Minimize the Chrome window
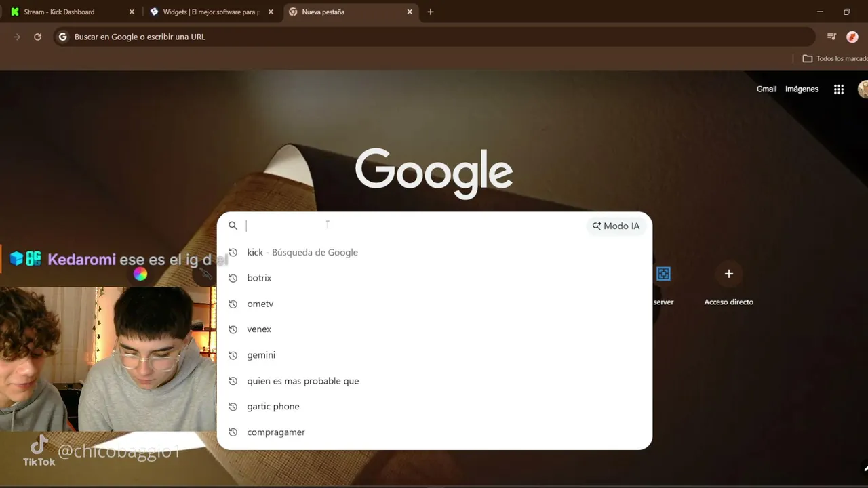The height and width of the screenshot is (488, 868). click(820, 12)
